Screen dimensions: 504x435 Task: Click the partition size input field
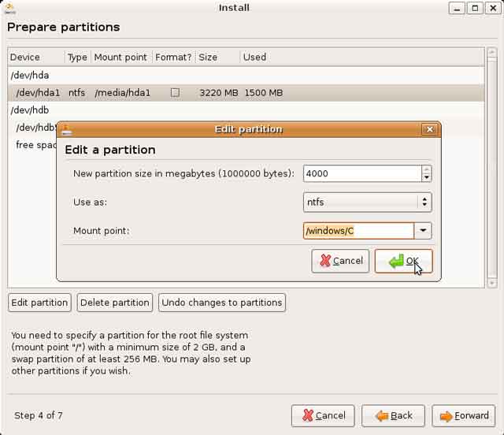tap(361, 173)
